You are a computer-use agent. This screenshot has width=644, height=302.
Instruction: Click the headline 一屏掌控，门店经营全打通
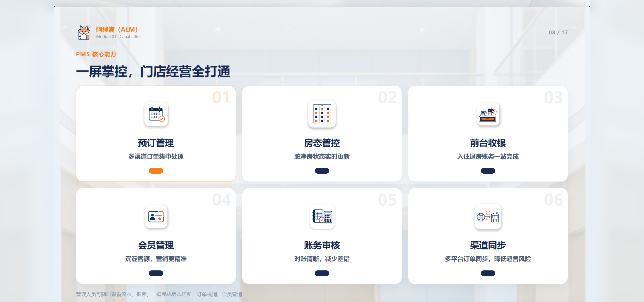(153, 71)
